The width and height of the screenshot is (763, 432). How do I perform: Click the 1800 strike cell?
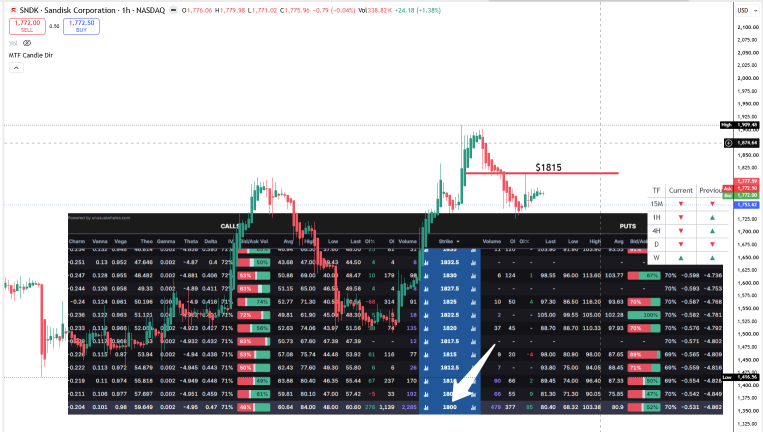pos(449,407)
